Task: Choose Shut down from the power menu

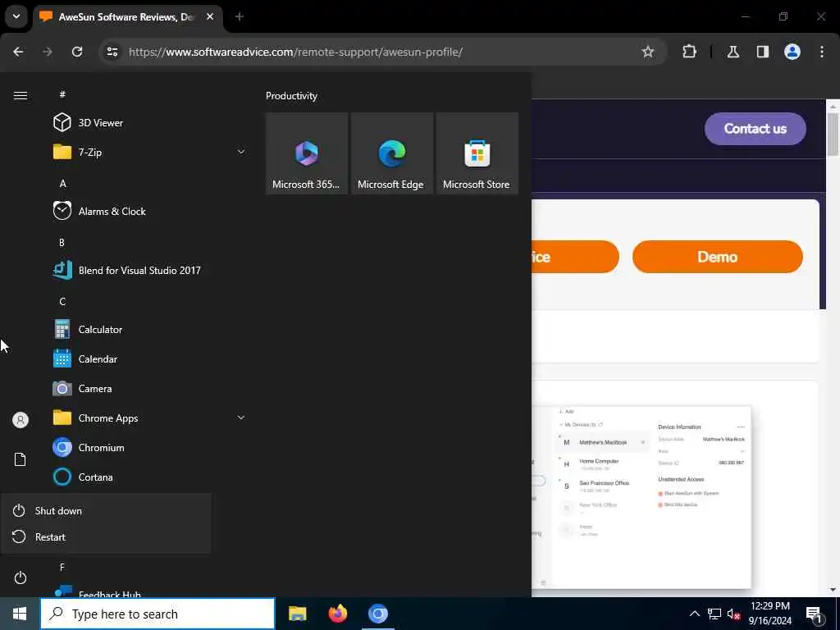Action: 106,510
